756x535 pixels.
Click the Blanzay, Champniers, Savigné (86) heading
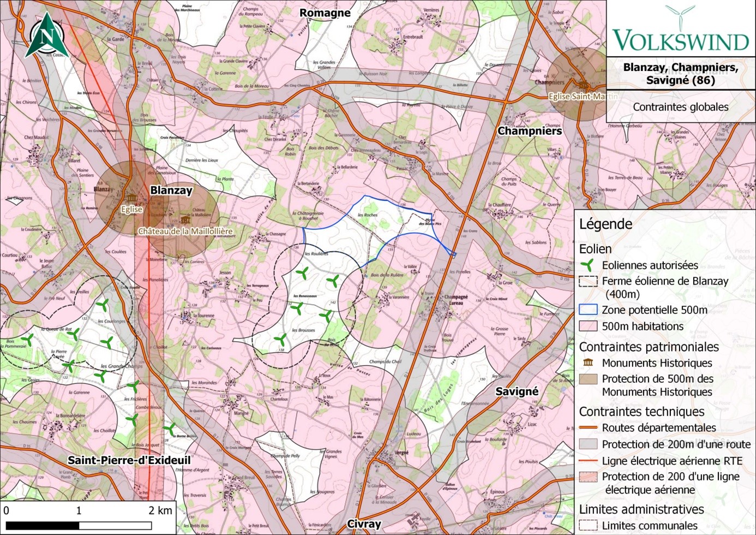click(x=681, y=74)
